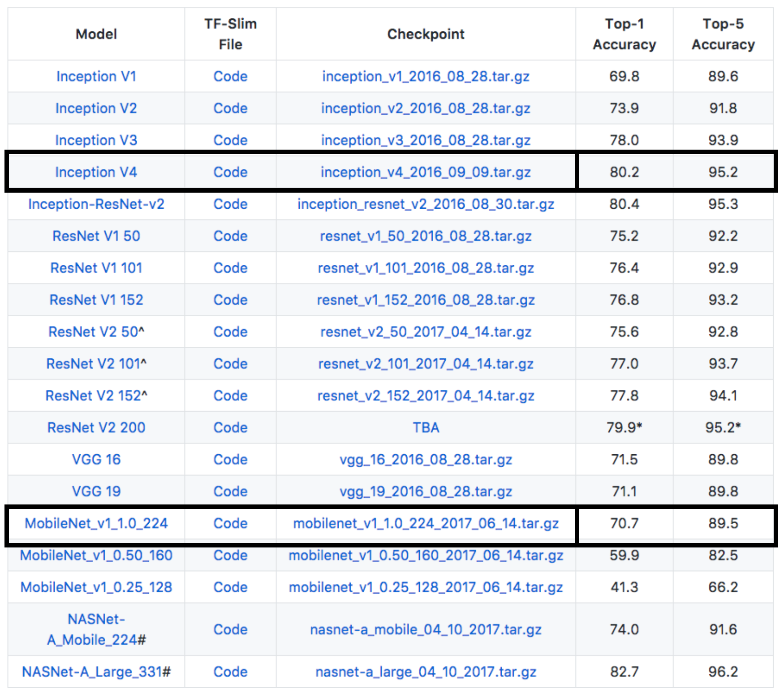Download resnet_v1_152_2016_08_28.tar.gz checkpoint
Viewport: 784px width, 698px height.
pyautogui.click(x=426, y=300)
